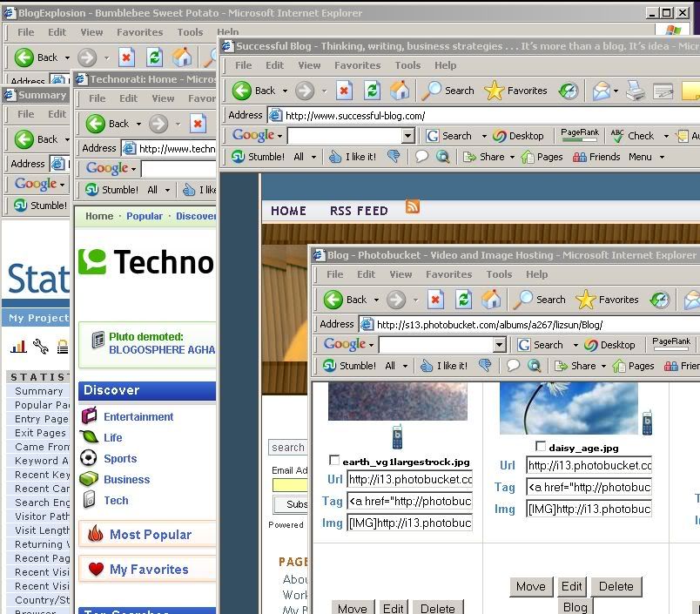Click the mobile phone icon beside the daisy image
700x614 pixels.
[647, 422]
